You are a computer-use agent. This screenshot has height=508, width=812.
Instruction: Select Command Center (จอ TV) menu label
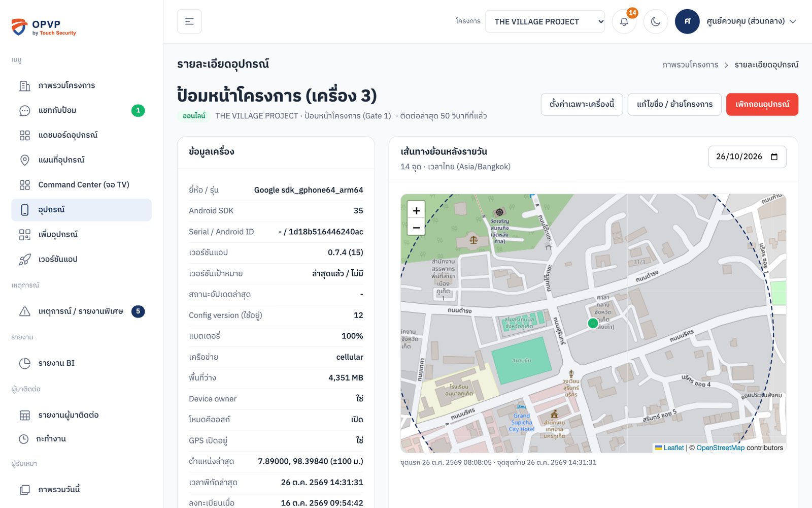pyautogui.click(x=84, y=185)
